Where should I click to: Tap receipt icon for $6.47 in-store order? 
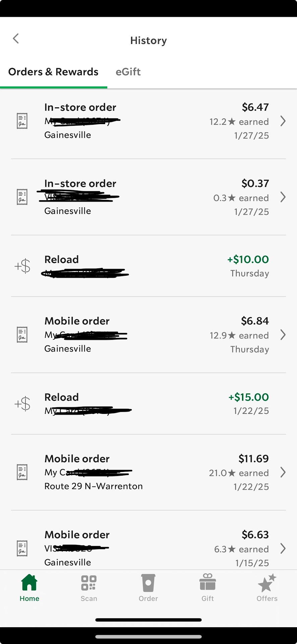tap(22, 121)
